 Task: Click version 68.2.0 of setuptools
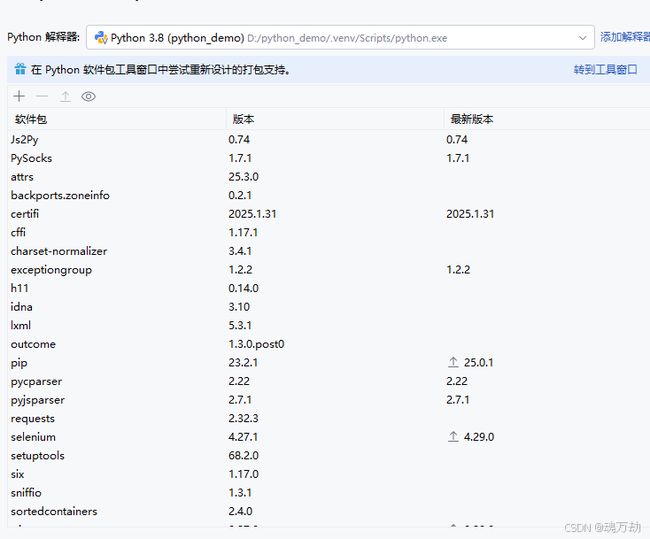click(x=243, y=455)
